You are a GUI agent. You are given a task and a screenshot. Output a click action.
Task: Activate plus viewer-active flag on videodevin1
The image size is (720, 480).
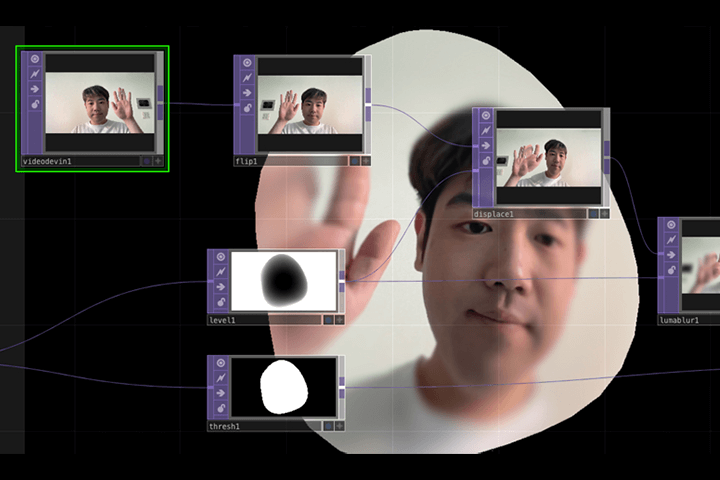point(159,160)
